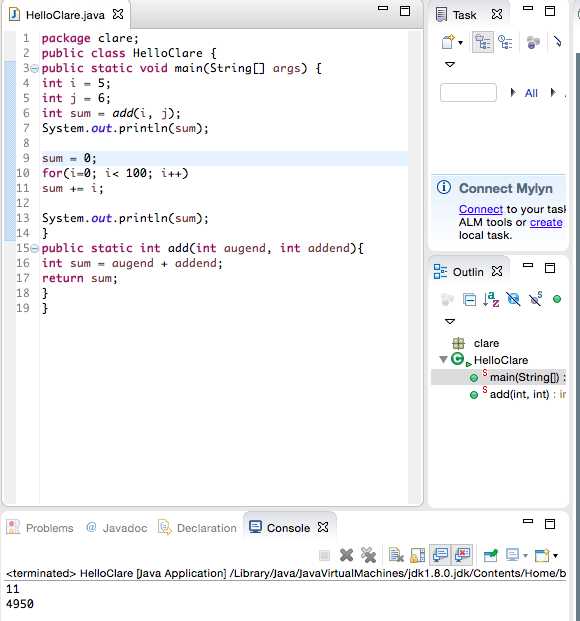
Task: Click Pin Console icon
Action: click(x=490, y=555)
